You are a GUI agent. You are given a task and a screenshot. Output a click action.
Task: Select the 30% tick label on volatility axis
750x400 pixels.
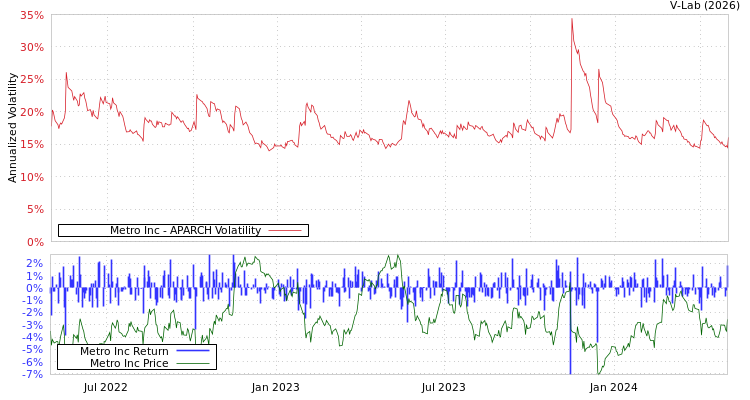pyautogui.click(x=32, y=48)
